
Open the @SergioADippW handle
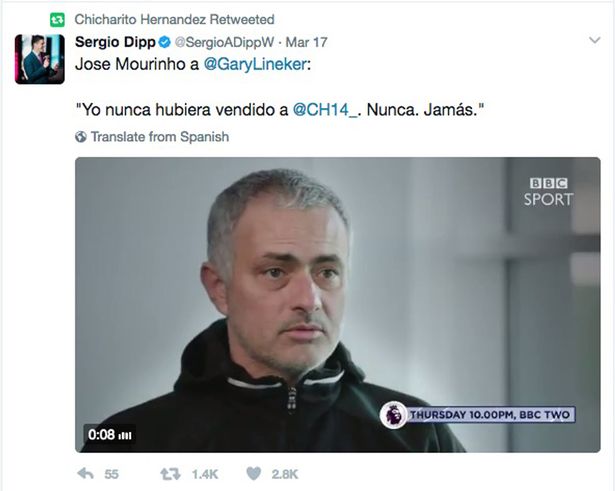(224, 42)
